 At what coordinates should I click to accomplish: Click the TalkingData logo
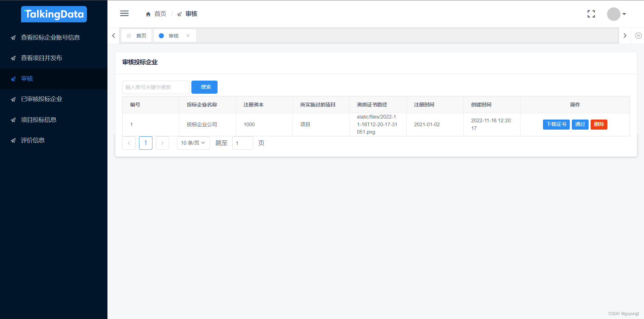(54, 14)
